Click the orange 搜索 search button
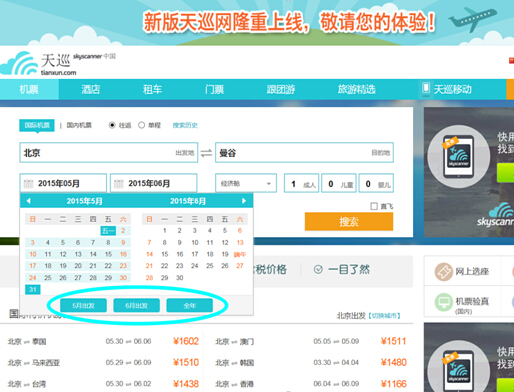The height and width of the screenshot is (392, 514). tap(349, 222)
